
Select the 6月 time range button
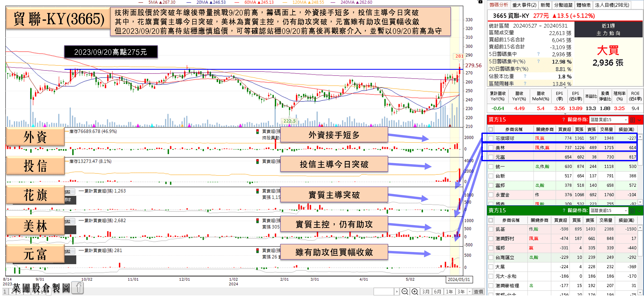438,291
